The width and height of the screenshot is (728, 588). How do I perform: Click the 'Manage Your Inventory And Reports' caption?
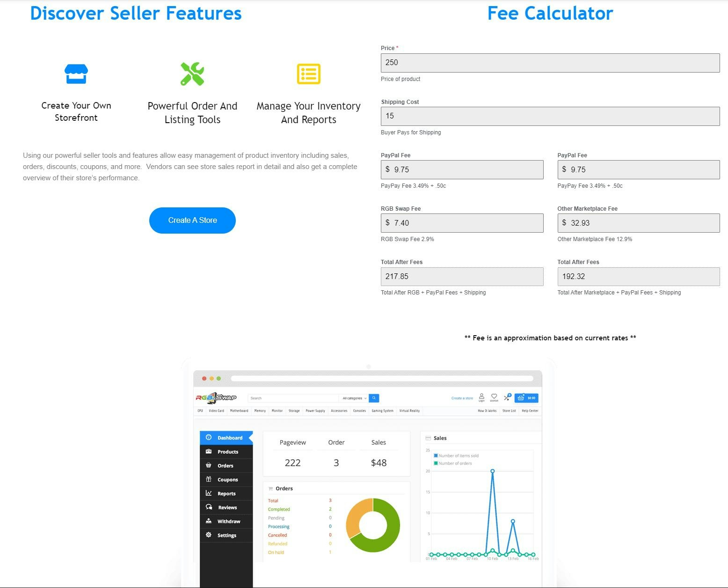point(309,112)
